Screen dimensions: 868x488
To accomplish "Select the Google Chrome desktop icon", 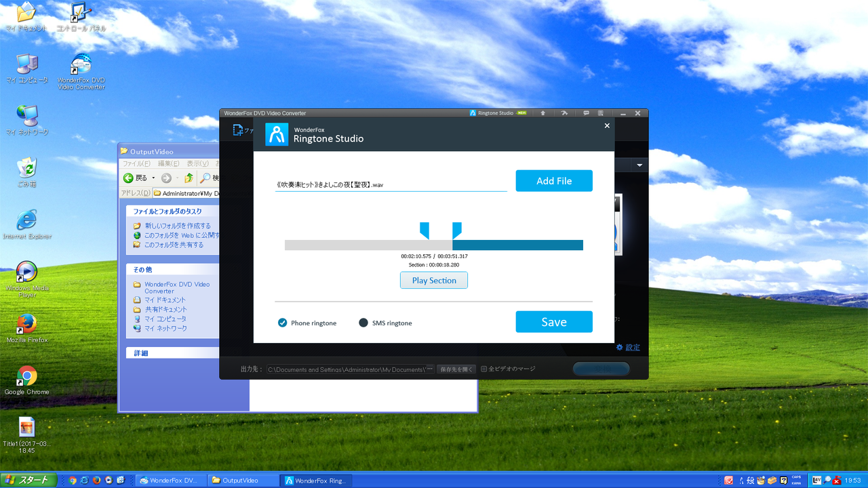I will click(27, 380).
